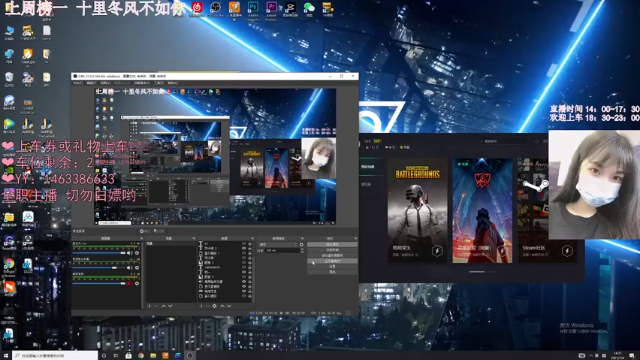Viewport: 640px width, 360px height.
Task: Open the OBS Studio desktop shortcut
Action: [x=215, y=7]
